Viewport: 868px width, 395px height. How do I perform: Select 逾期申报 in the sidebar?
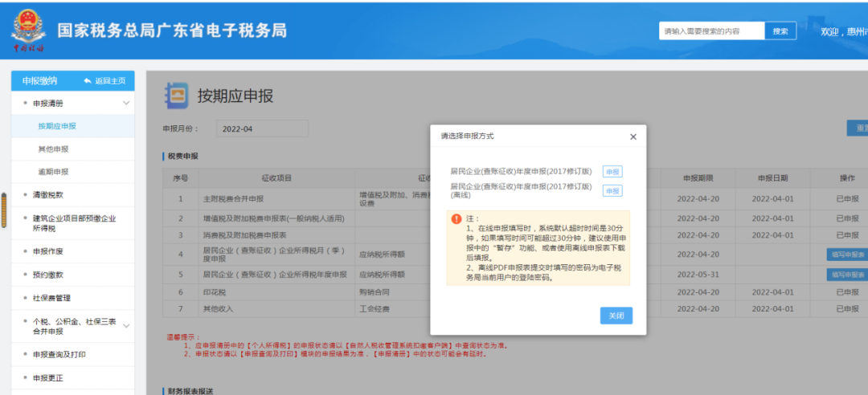(53, 172)
